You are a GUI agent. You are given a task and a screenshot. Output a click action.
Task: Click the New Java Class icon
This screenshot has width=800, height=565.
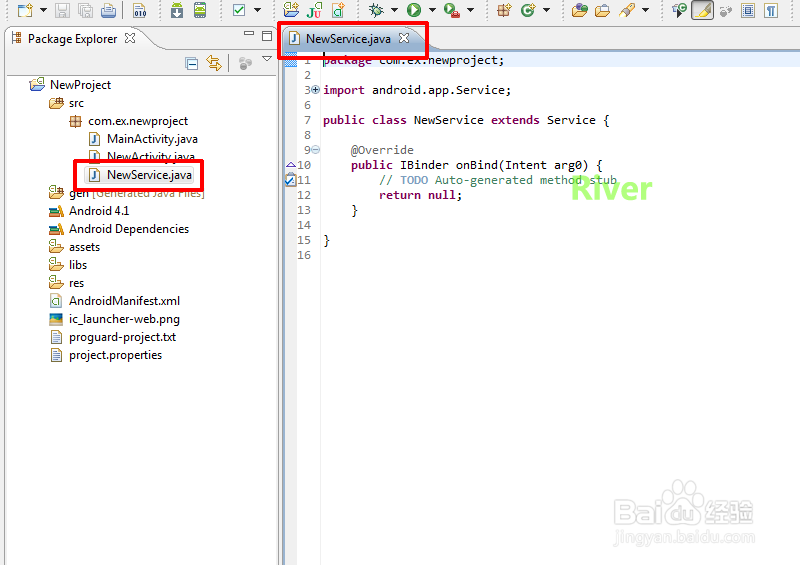pyautogui.click(x=528, y=10)
